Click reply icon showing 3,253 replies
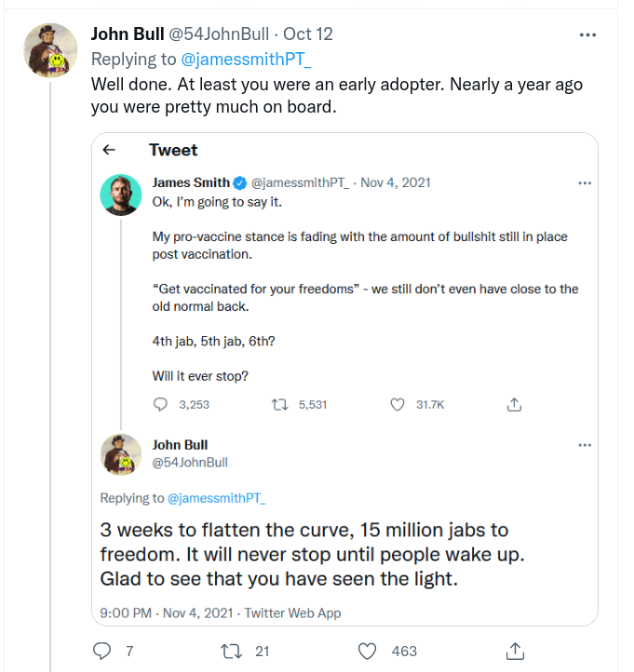Viewport: 634px width, 672px height. point(160,405)
